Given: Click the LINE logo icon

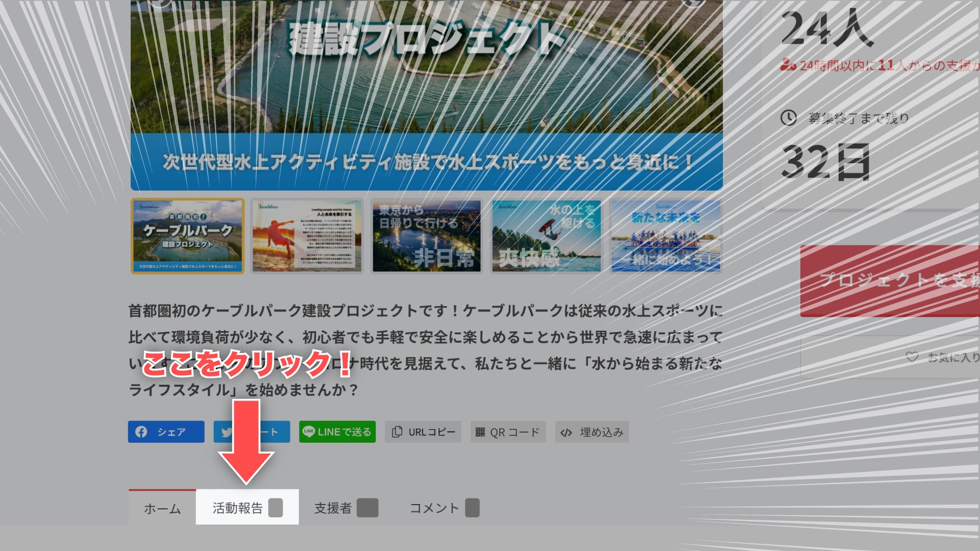Looking at the screenshot, I should [x=308, y=432].
